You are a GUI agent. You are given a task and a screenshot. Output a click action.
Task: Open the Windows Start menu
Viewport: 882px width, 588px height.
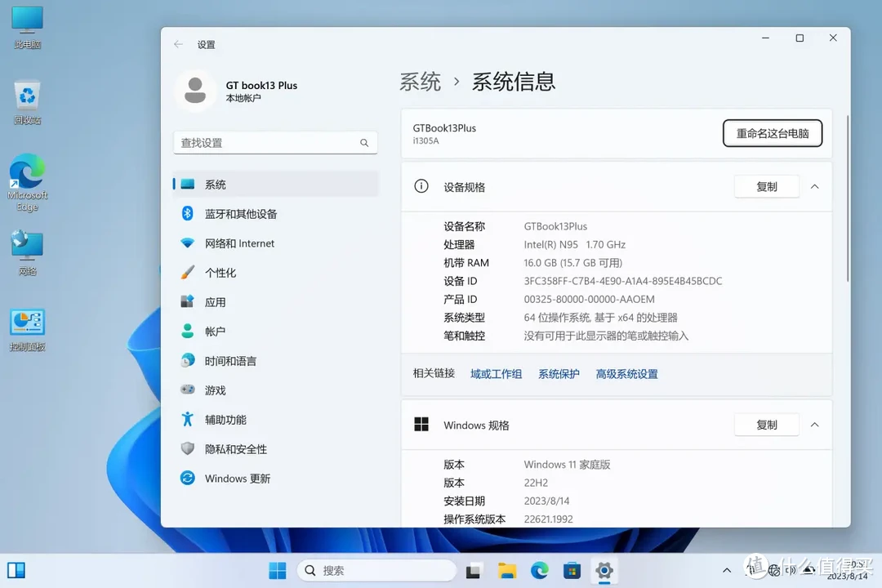278,571
